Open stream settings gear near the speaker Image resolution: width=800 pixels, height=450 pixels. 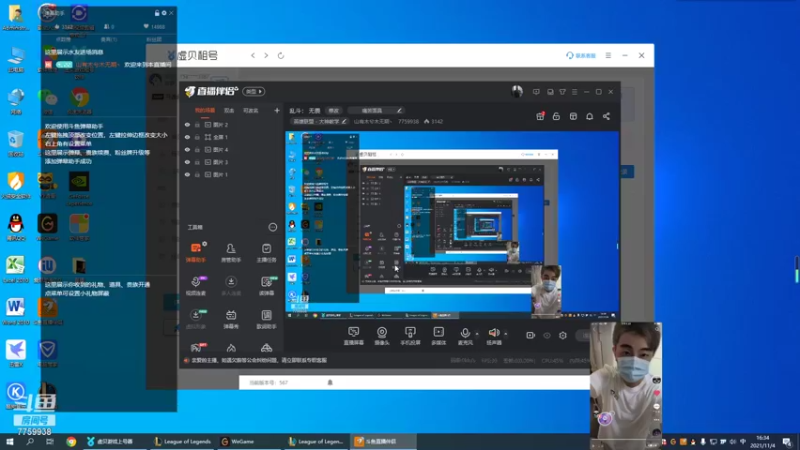pos(563,335)
